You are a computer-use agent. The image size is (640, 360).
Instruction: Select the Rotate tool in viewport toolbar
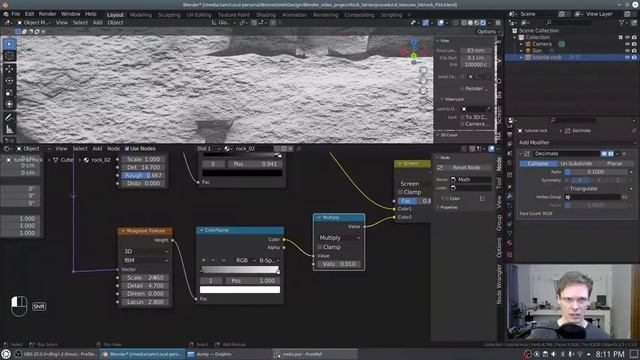pos(9,81)
